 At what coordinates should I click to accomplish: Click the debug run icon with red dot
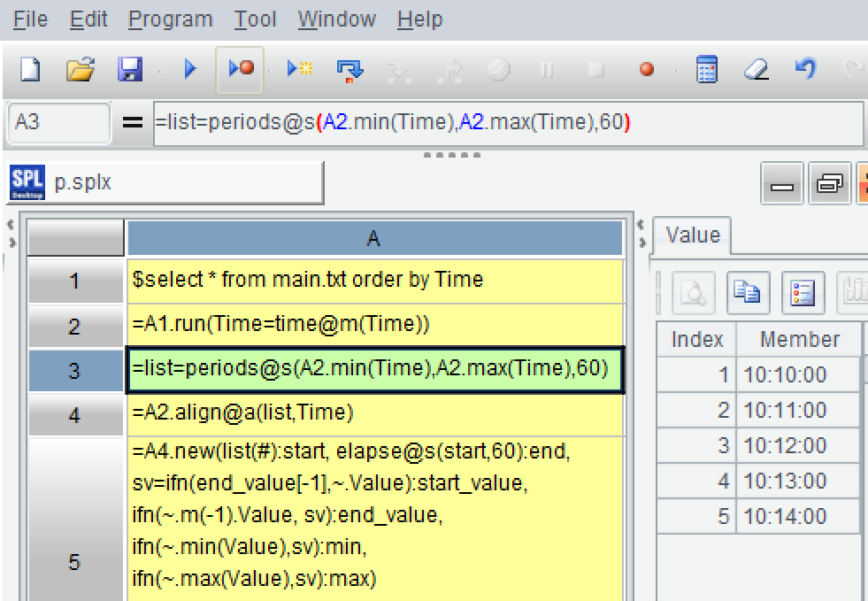241,69
